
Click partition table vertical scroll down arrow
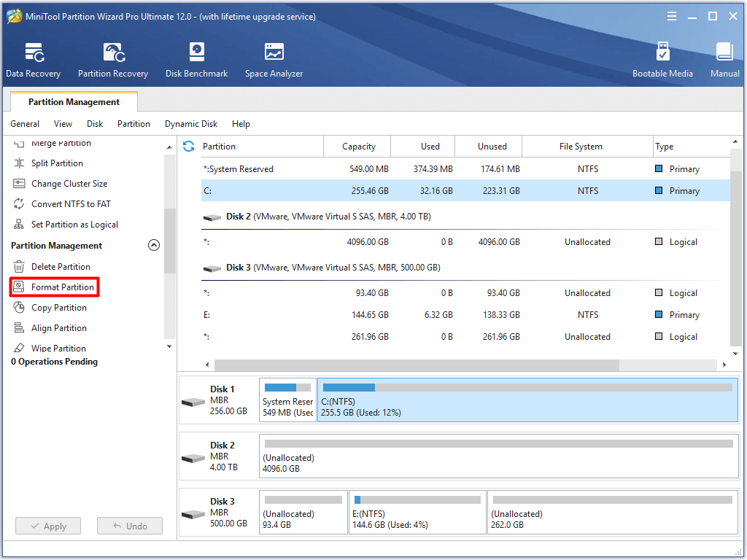click(x=735, y=354)
